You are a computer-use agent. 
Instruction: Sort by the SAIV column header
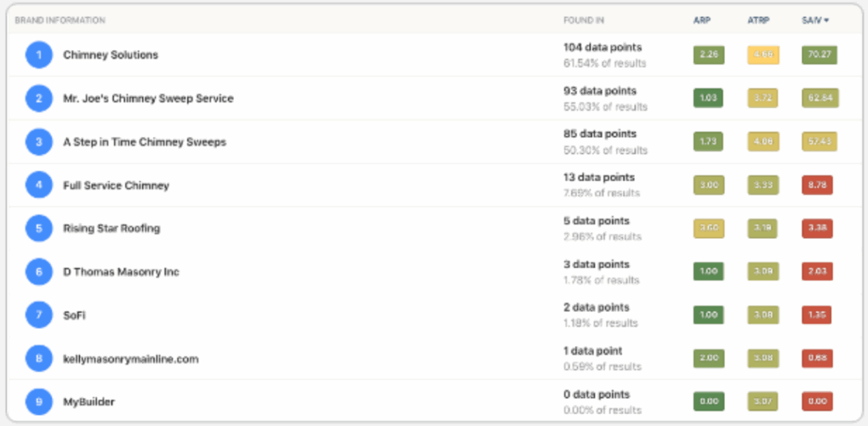point(815,19)
